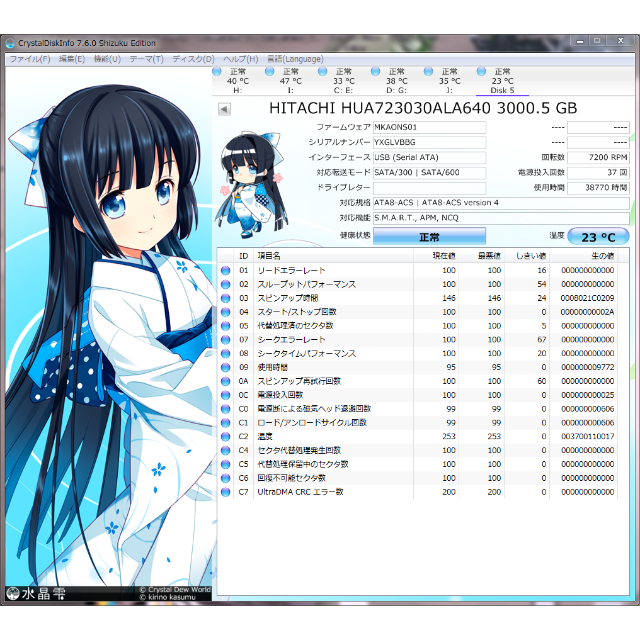Open the 言語(Language) menu
640x640 pixels.
point(295,59)
